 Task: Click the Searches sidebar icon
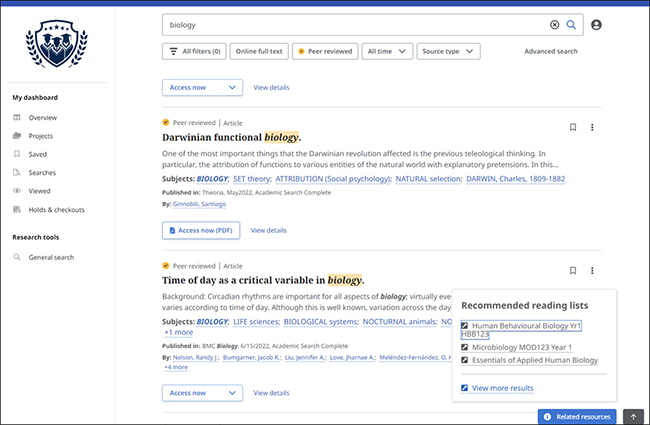point(17,172)
